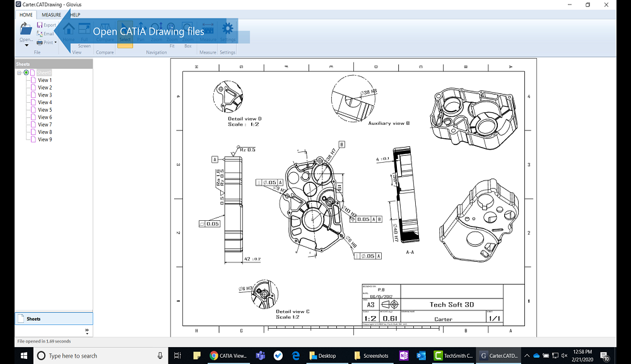
Task: Click the Export button in the File group
Action: pyautogui.click(x=46, y=25)
